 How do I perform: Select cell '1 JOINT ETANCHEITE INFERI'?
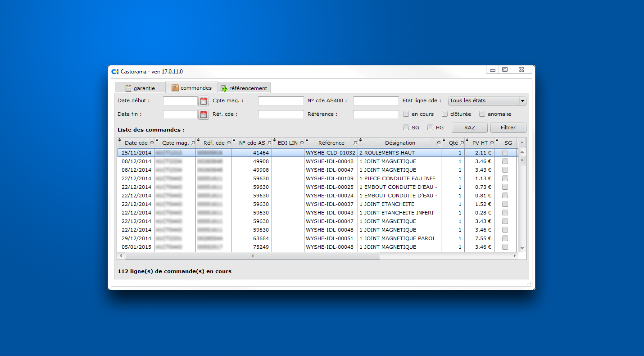[x=399, y=213]
